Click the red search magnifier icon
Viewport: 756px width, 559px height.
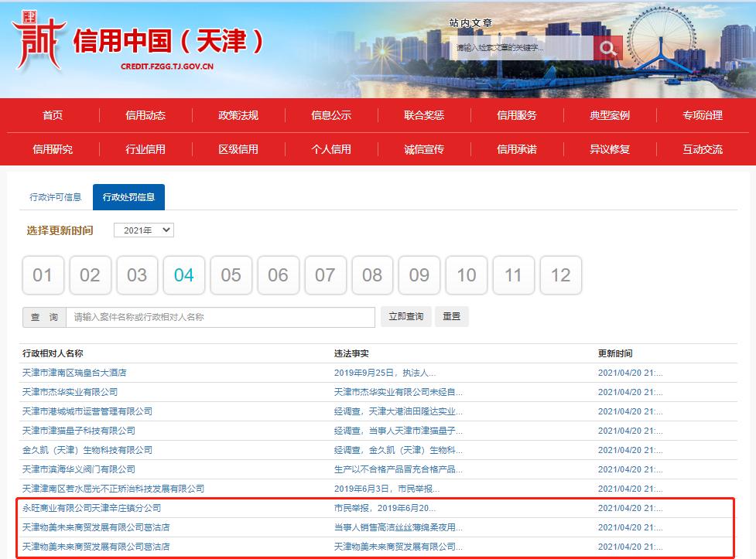(608, 48)
